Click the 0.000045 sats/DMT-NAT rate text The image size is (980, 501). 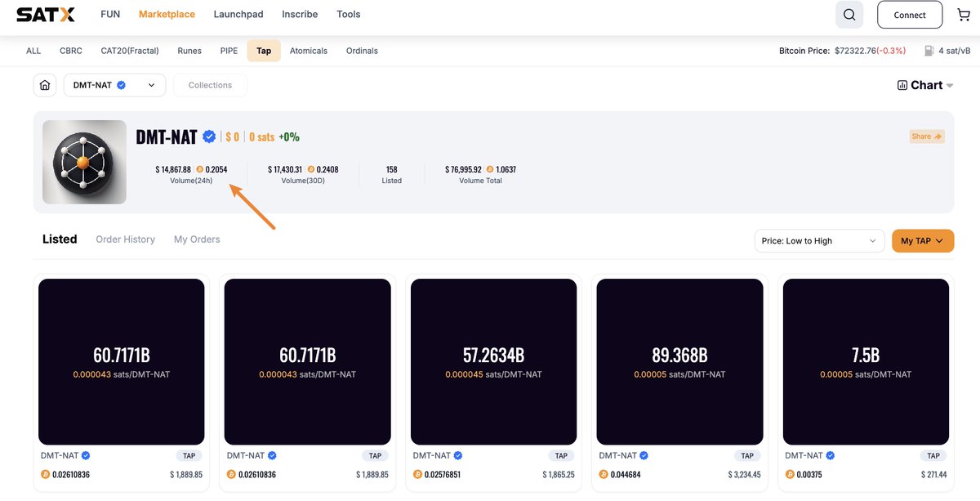click(493, 374)
